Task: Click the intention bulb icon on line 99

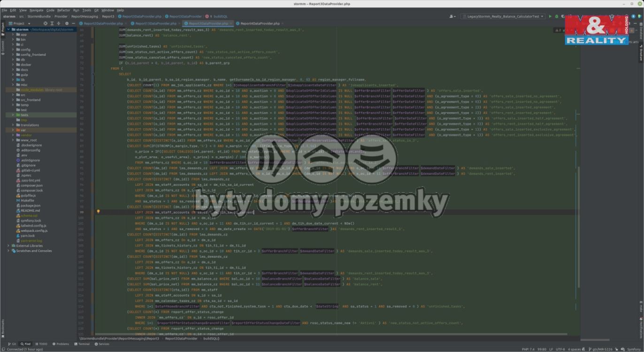Action: click(99, 211)
